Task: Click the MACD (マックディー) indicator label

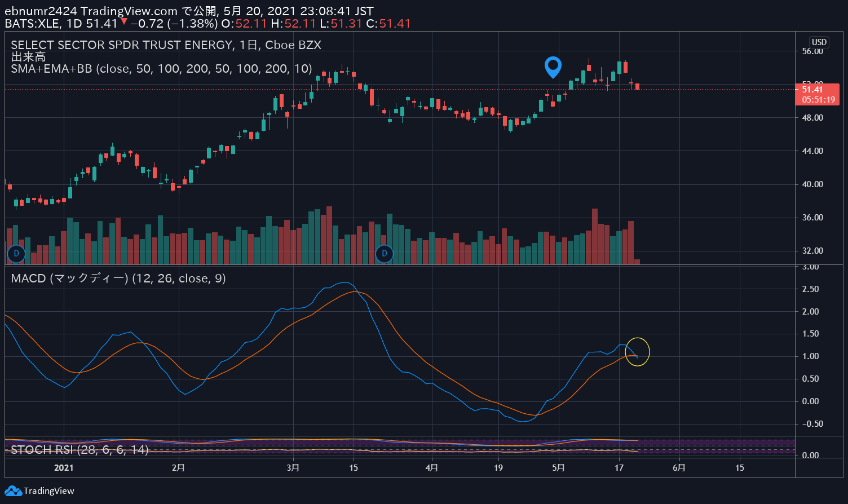Action: pyautogui.click(x=118, y=278)
